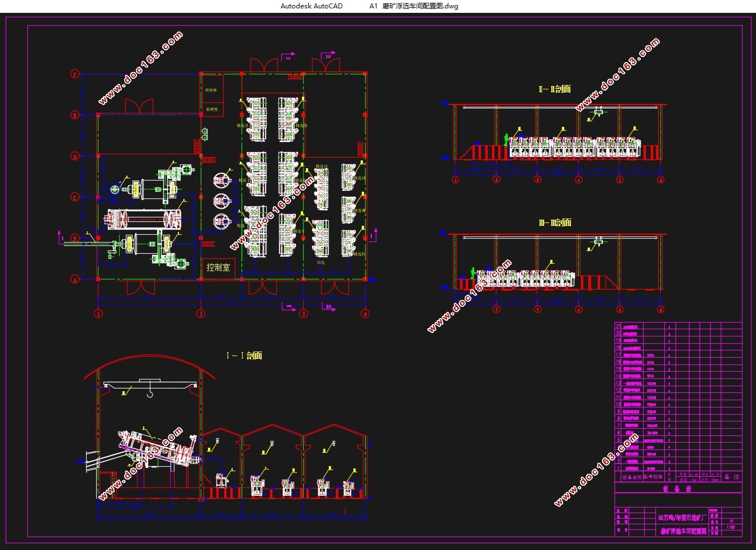Click the Autodesk AutoCAD title text
This screenshot has width=756, height=550.
pyautogui.click(x=311, y=6)
